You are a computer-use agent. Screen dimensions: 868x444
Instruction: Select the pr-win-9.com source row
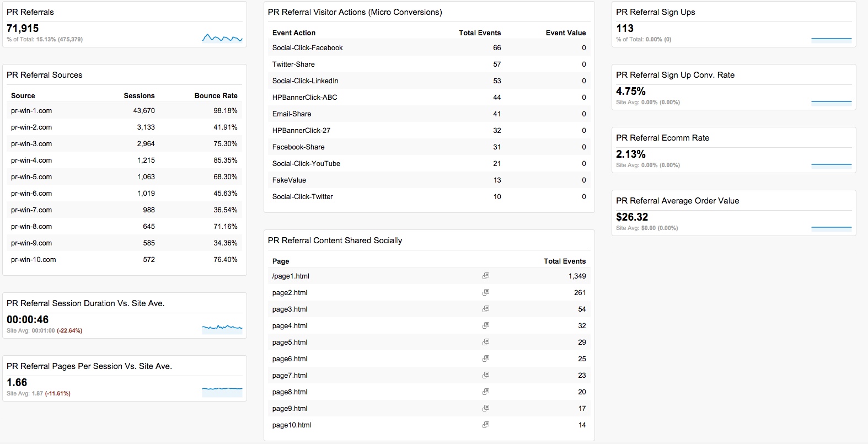click(x=125, y=243)
